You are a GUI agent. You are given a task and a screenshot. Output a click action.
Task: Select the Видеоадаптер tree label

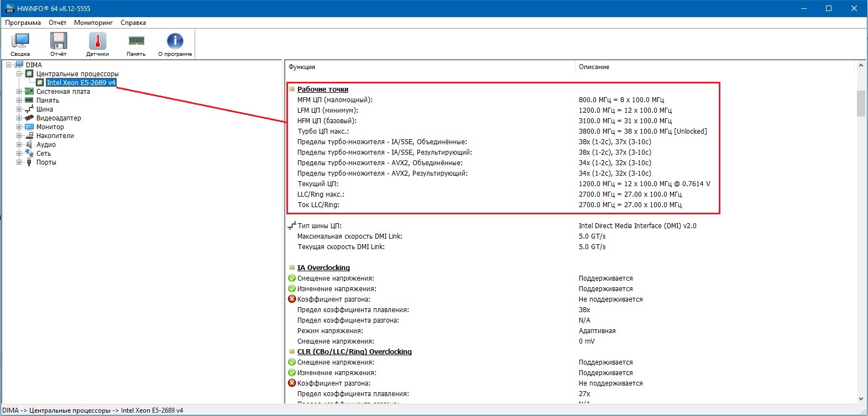59,118
